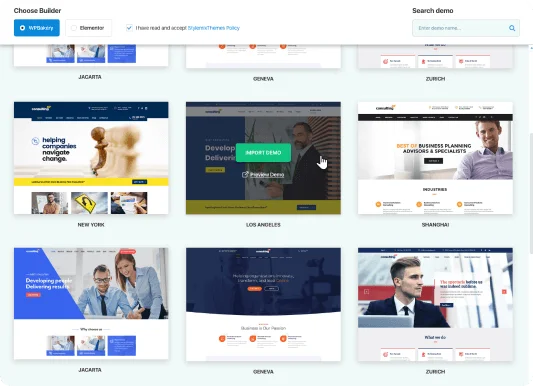Screen dimensions: 533x386
Task: Click the New York demo label
Action: point(91,225)
